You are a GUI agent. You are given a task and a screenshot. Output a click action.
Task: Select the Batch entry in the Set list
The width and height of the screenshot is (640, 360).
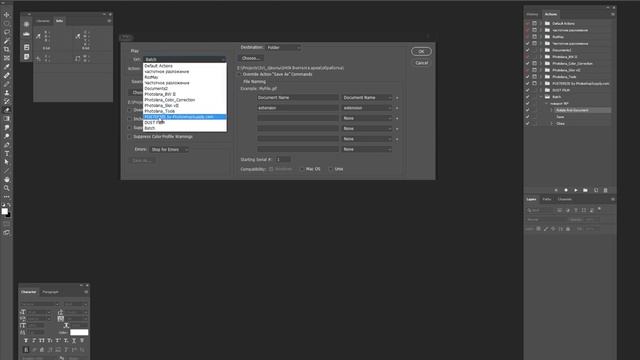[184, 128]
